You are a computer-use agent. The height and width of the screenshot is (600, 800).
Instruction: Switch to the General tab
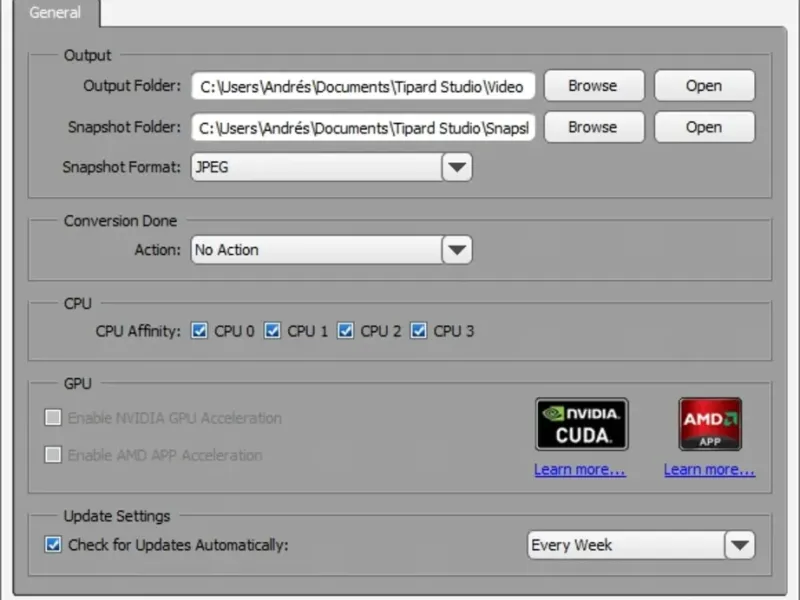[x=55, y=13]
